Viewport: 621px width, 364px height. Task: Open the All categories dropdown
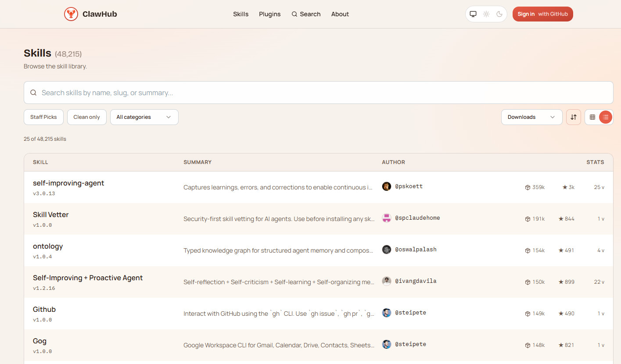(x=144, y=117)
